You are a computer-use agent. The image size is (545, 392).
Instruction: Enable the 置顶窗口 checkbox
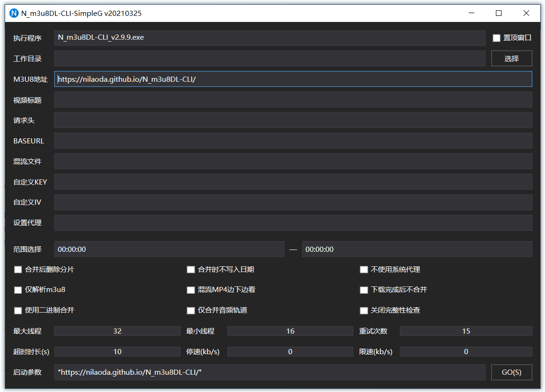tap(496, 38)
